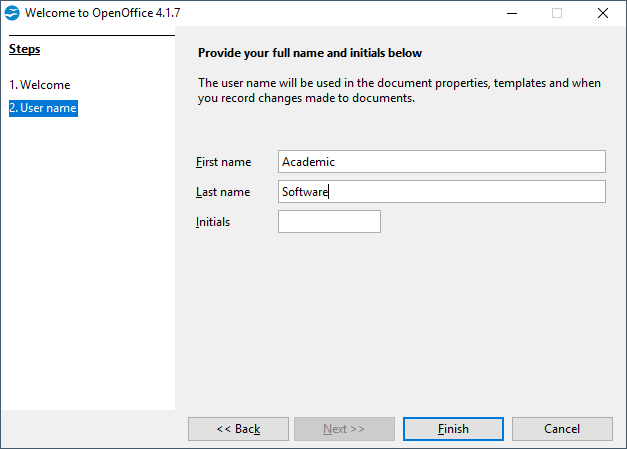Focus the First name input field

click(441, 162)
